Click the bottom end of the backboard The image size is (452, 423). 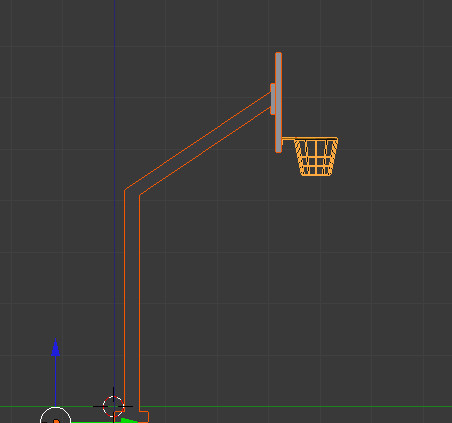(x=278, y=151)
